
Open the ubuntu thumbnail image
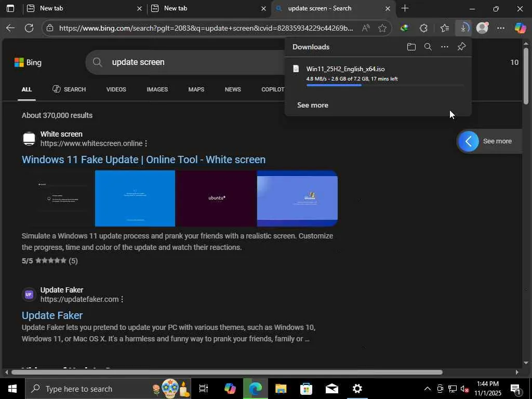pos(216,198)
